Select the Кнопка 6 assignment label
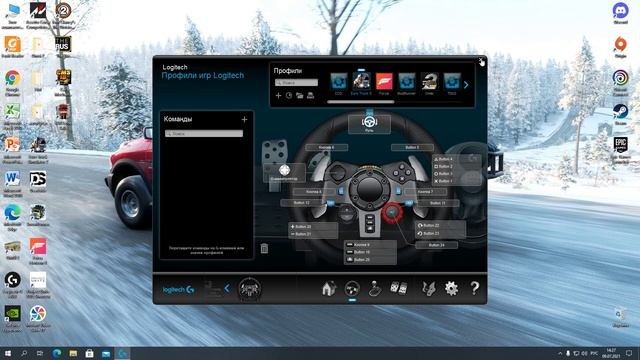Image resolution: width=640 pixels, height=360 pixels. coord(327,147)
